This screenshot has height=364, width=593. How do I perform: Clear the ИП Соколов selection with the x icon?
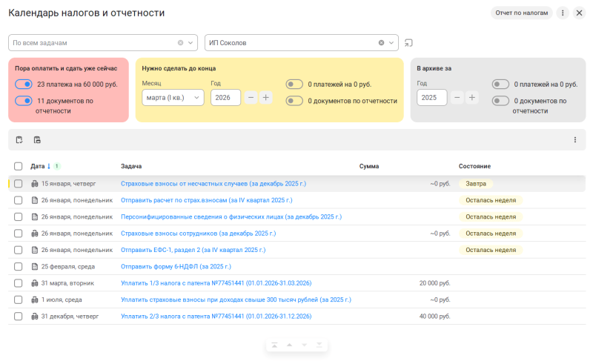pyautogui.click(x=382, y=42)
